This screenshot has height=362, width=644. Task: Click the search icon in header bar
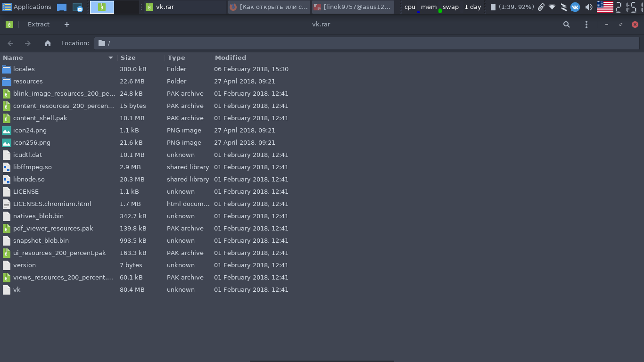566,25
